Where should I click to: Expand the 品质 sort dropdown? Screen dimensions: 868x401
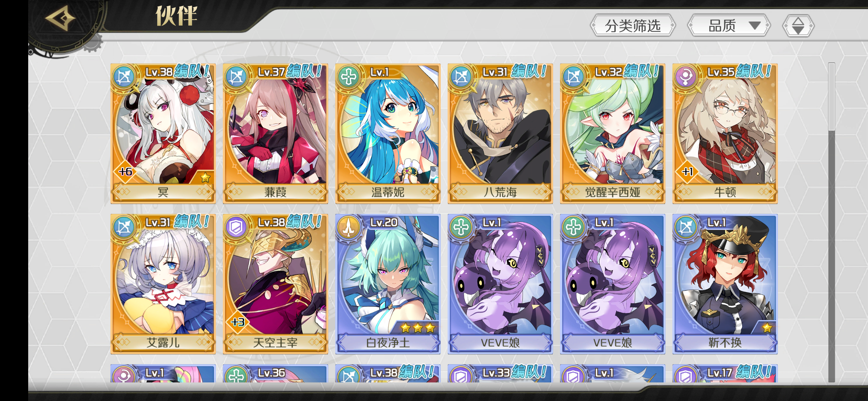[x=729, y=26]
